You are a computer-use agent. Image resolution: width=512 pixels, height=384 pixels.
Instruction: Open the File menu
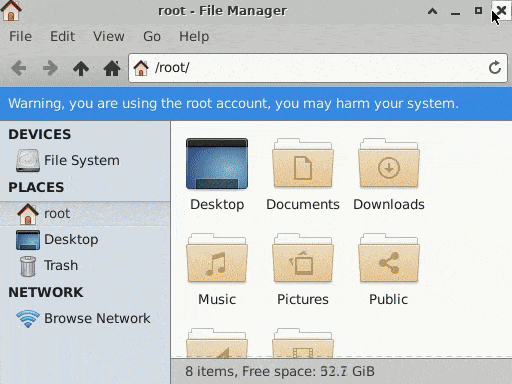(x=21, y=36)
